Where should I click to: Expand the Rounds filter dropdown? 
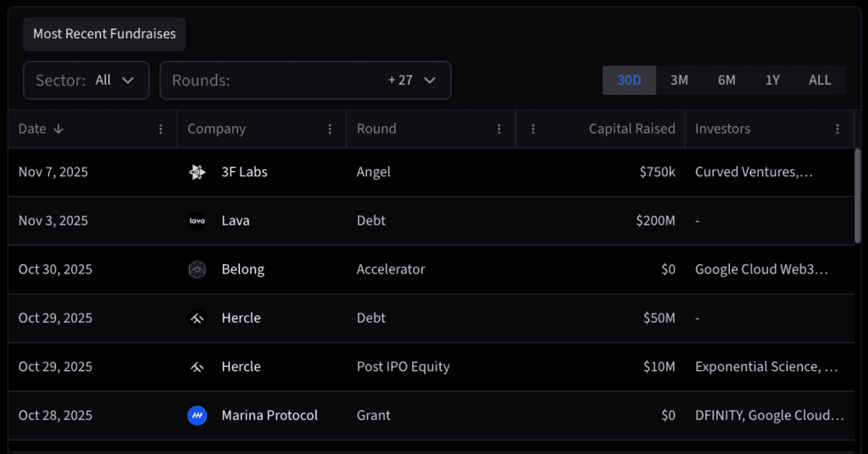coord(305,80)
